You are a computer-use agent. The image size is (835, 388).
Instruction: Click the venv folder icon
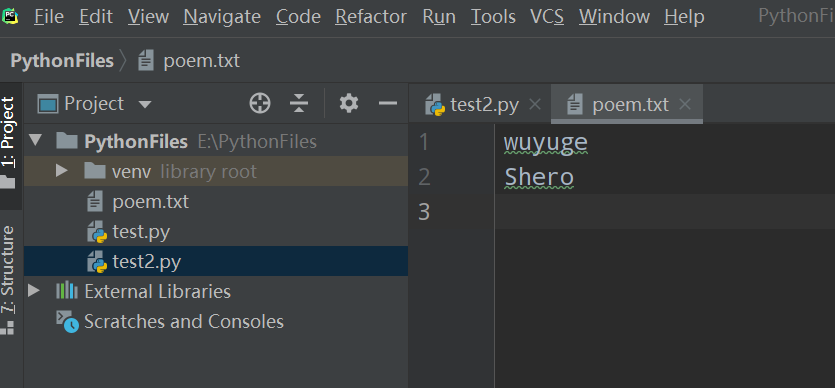click(95, 171)
